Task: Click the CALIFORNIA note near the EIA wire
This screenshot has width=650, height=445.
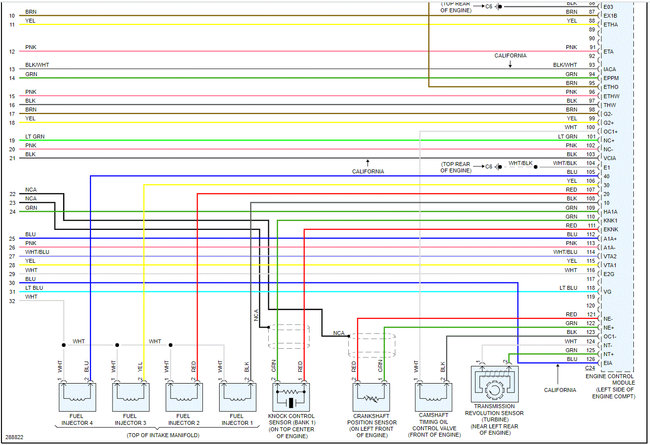Action: click(560, 390)
